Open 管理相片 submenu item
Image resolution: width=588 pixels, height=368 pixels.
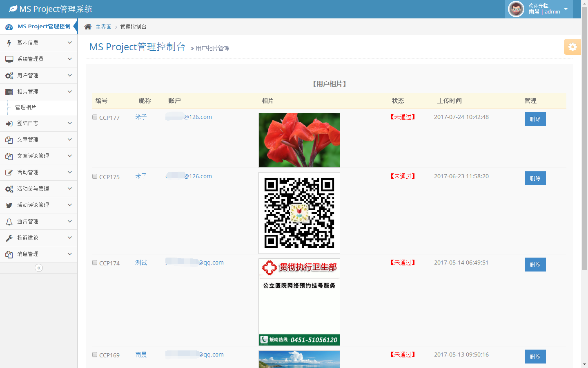26,107
